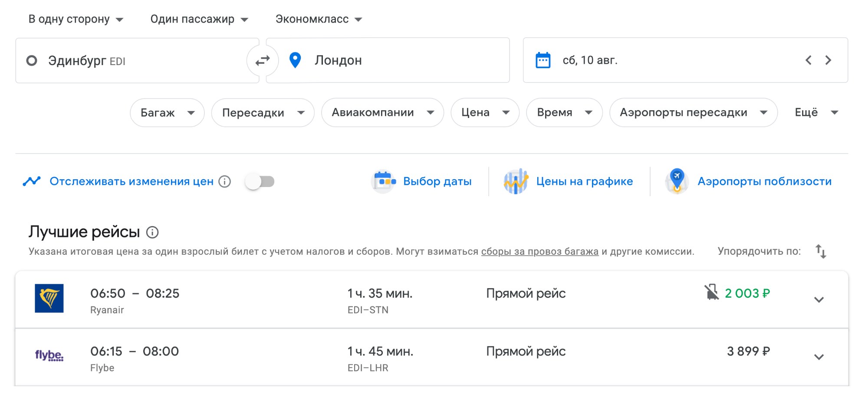Swap origin and destination cities
Viewport: 868px width, 417px height.
[x=263, y=60]
